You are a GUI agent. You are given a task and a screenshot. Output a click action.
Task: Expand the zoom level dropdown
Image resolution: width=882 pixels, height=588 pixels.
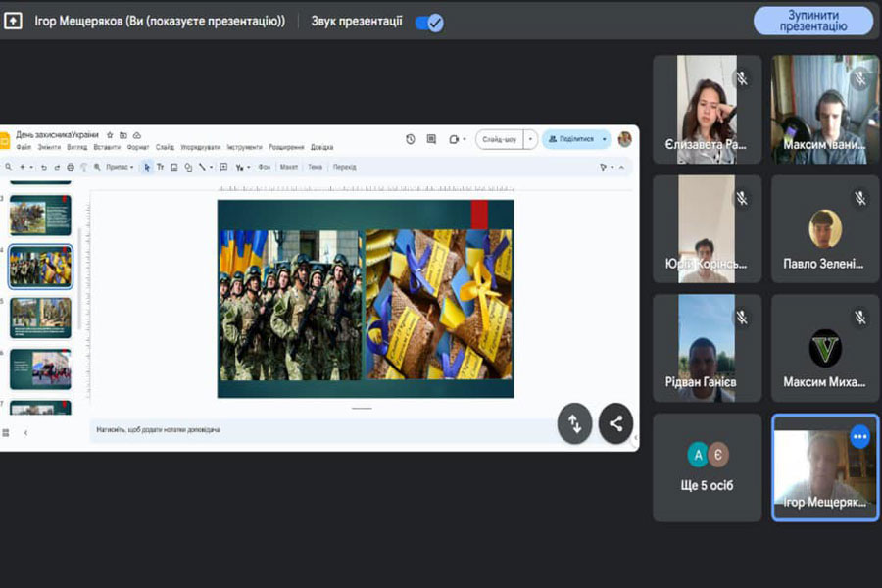(x=117, y=167)
